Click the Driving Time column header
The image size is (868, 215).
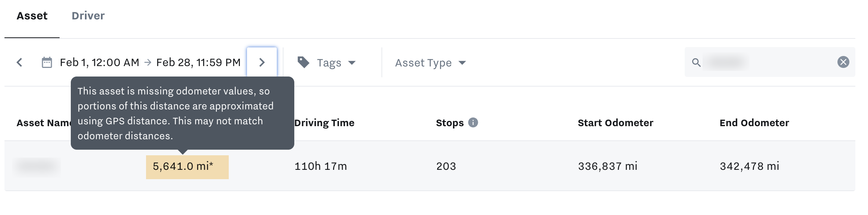(x=324, y=122)
